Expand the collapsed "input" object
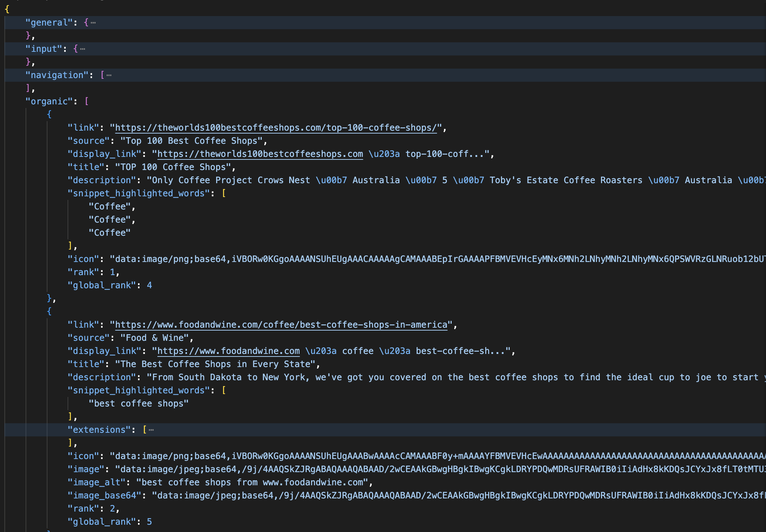This screenshot has width=766, height=532. [82, 49]
